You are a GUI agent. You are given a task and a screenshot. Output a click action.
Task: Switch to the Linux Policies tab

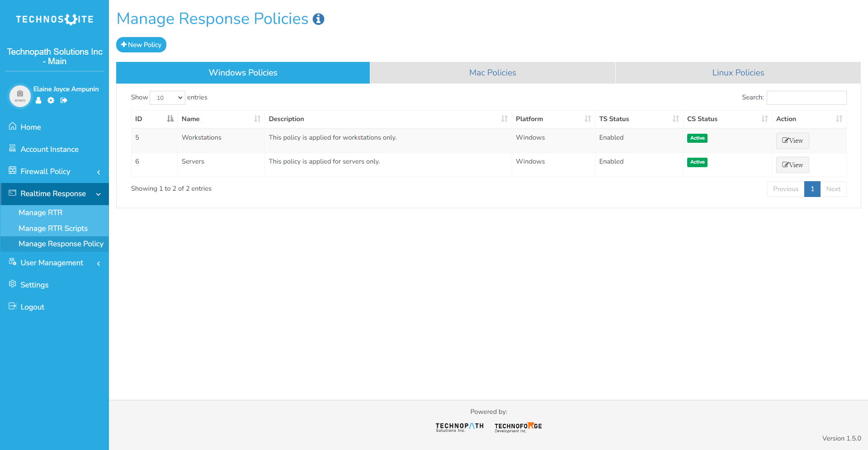point(738,73)
